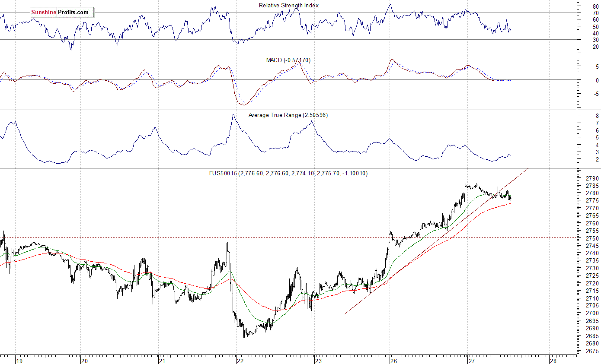Click the 2725 price axis label

tap(592, 276)
